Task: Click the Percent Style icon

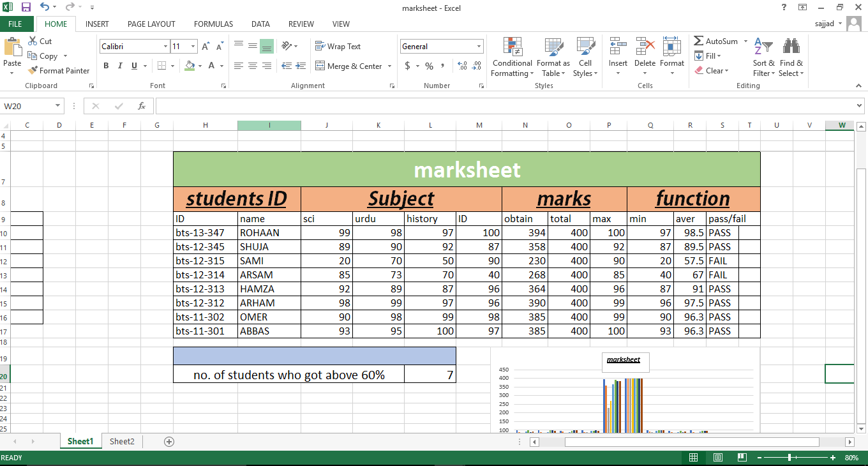Action: 429,65
